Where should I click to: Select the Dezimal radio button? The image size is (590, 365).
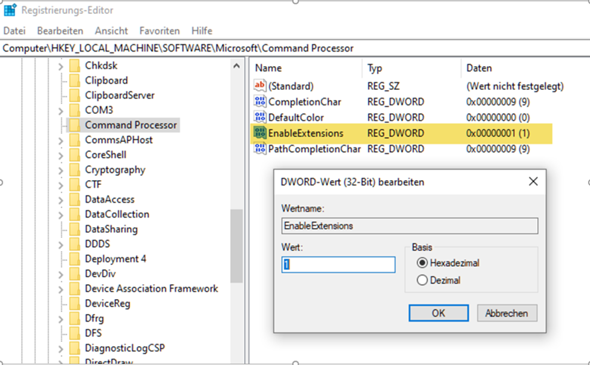click(422, 280)
